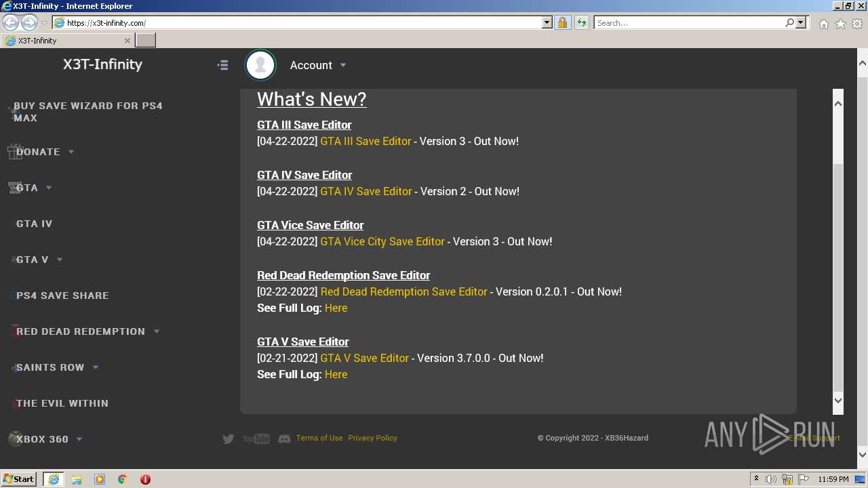Open the browser Home icon
Screen dimensions: 868x488
823,24
